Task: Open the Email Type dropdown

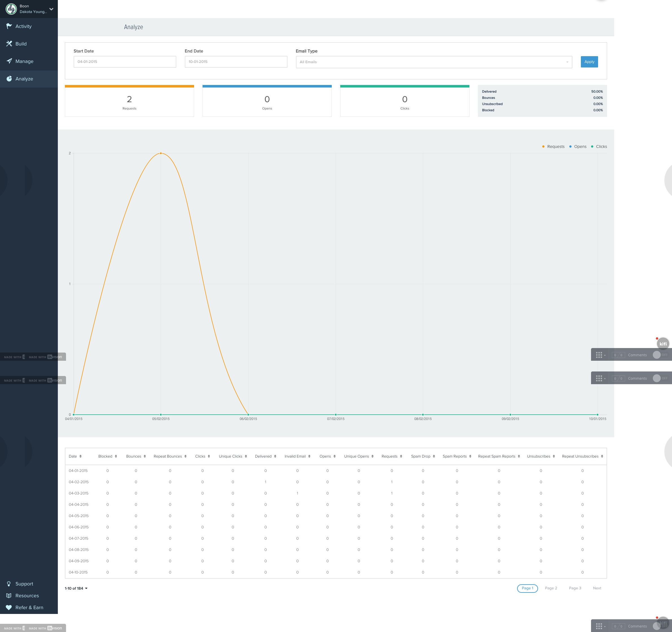Action: [434, 62]
